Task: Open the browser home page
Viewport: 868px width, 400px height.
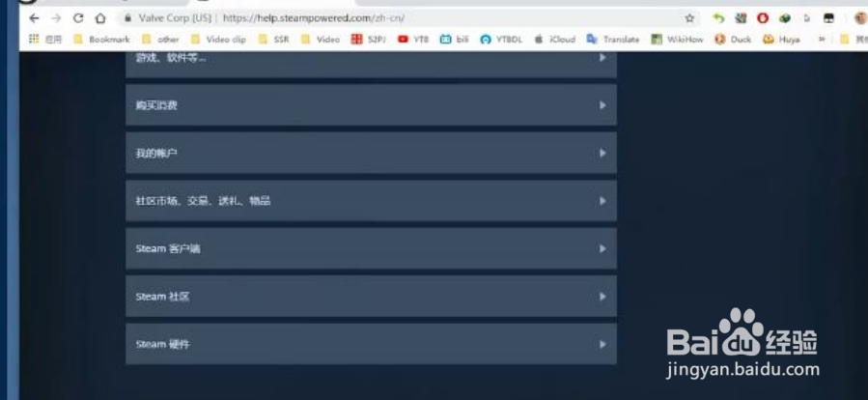Action: pyautogui.click(x=100, y=18)
